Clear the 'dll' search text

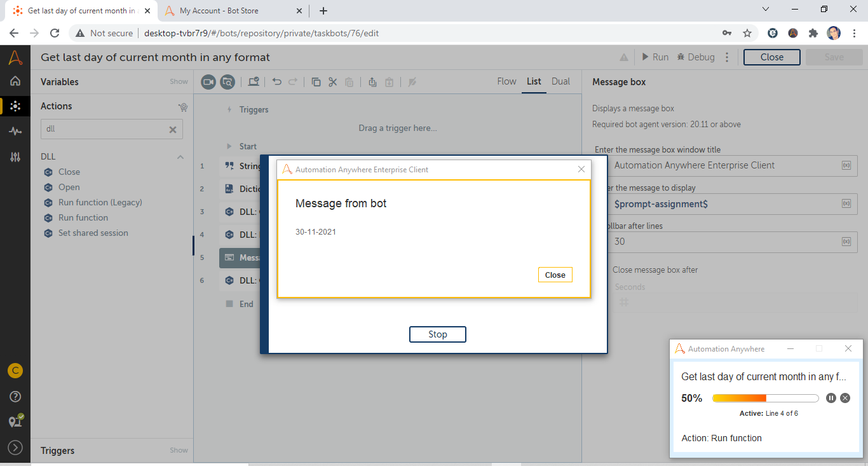tap(172, 129)
